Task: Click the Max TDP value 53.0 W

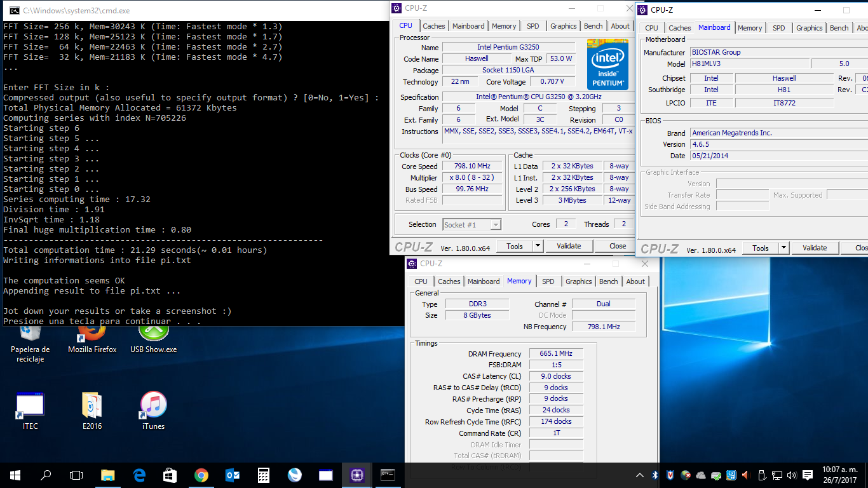Action: tap(561, 58)
